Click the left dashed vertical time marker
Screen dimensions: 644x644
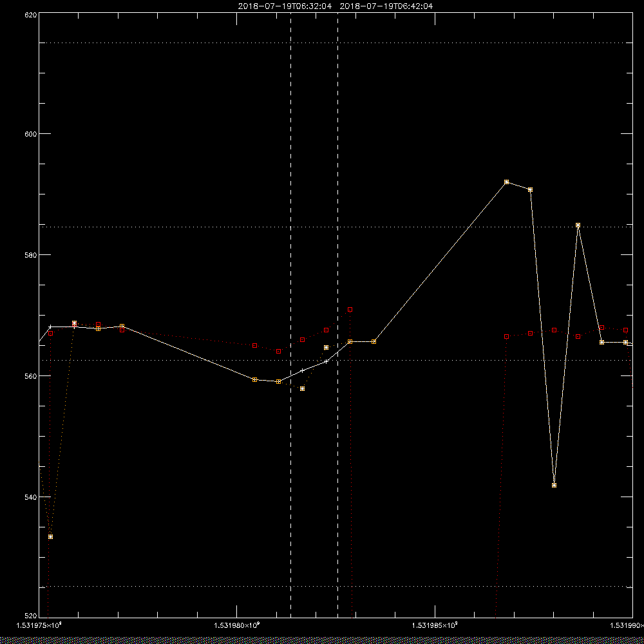[x=291, y=316]
